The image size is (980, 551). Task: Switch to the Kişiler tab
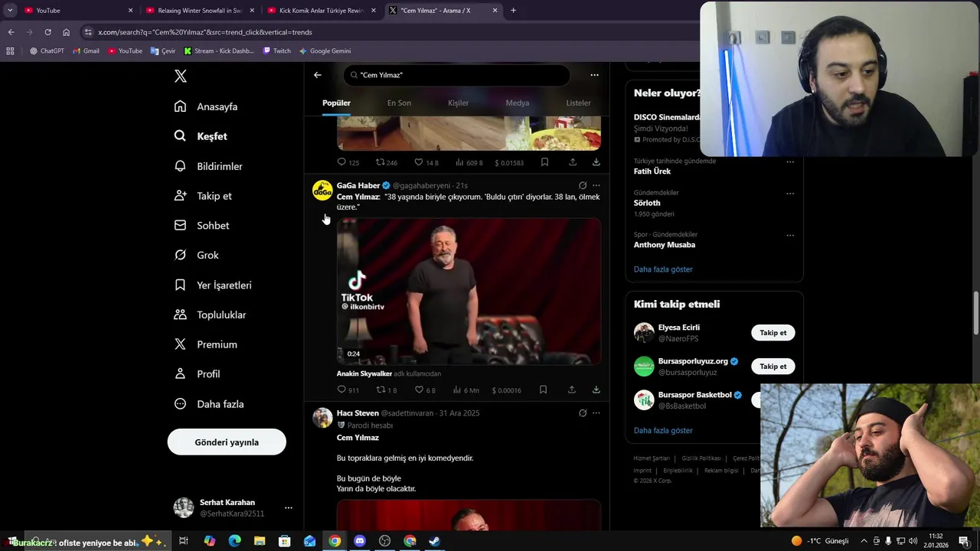458,103
